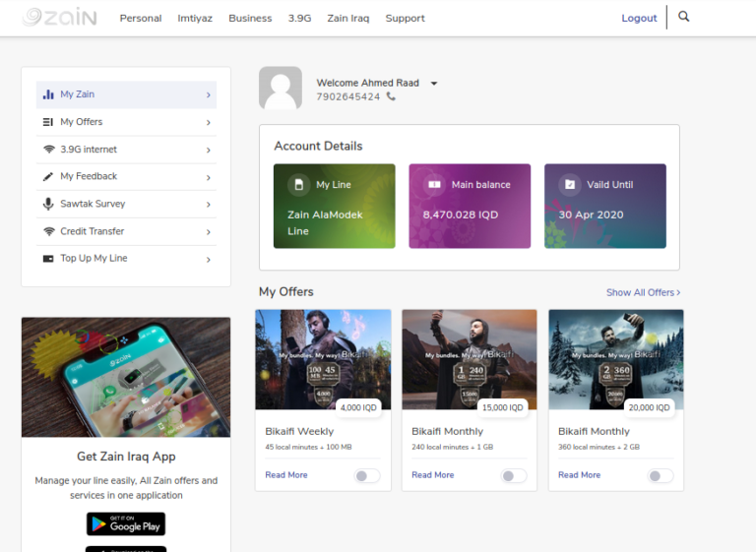
Task: Select the My Line green card
Action: tap(334, 206)
